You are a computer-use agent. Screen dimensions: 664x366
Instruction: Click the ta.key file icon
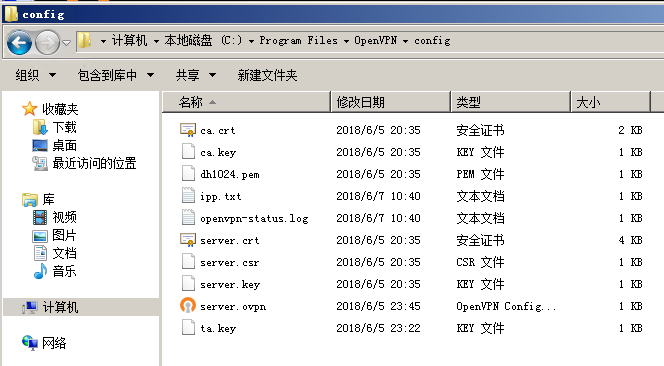(x=188, y=328)
